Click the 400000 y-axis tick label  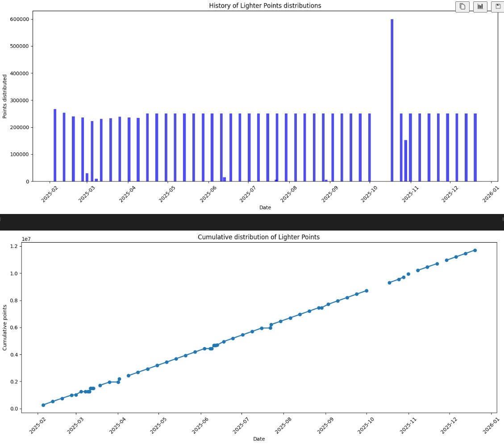pyautogui.click(x=19, y=73)
